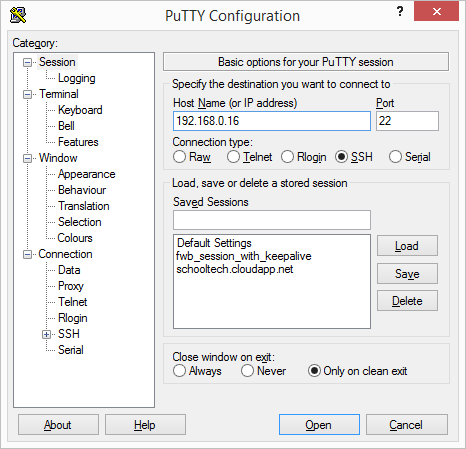Open the Appearance category

[87, 174]
